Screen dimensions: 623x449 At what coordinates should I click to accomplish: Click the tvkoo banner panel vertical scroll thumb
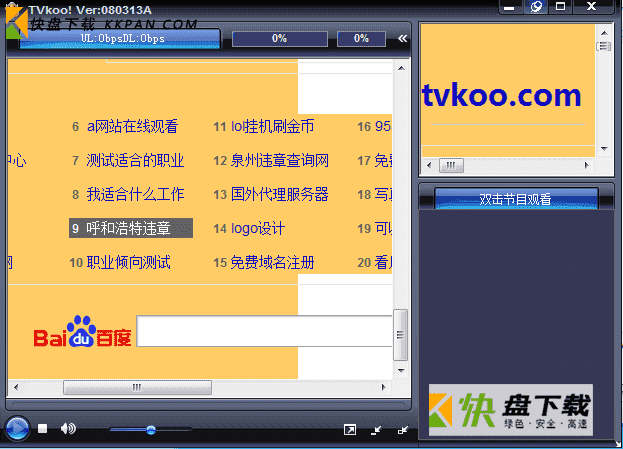[x=604, y=46]
